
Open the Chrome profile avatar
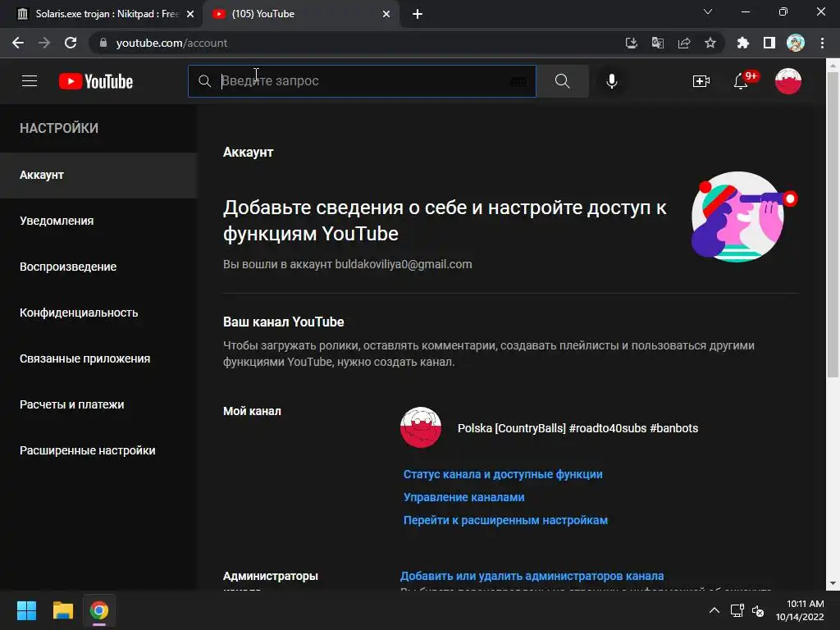coord(796,43)
